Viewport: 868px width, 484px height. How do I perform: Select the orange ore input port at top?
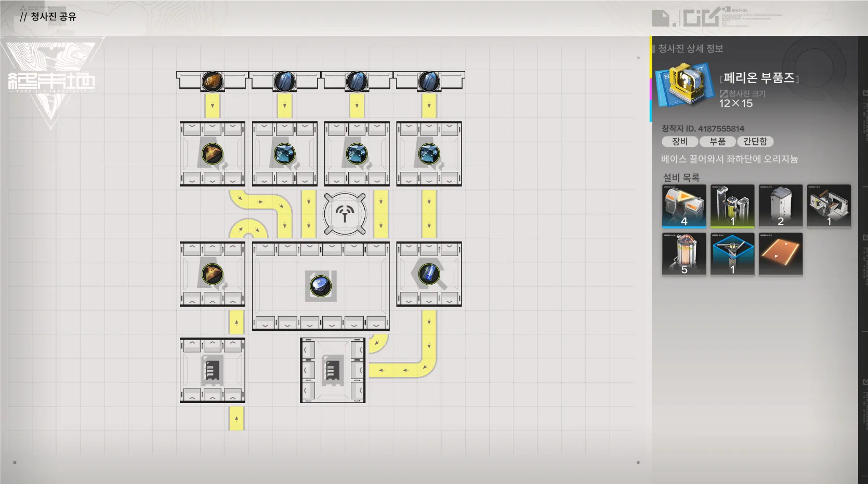212,82
